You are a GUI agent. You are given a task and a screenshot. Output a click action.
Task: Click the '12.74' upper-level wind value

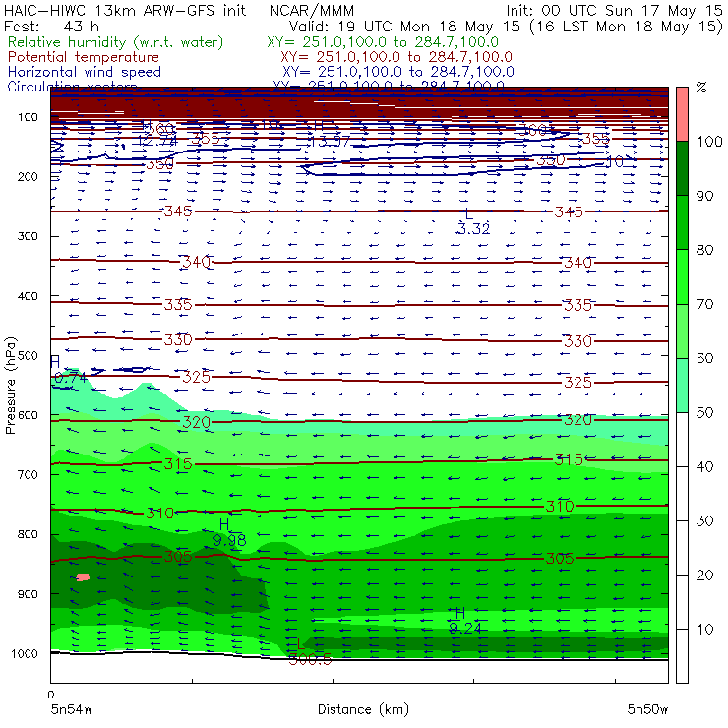coord(157,140)
